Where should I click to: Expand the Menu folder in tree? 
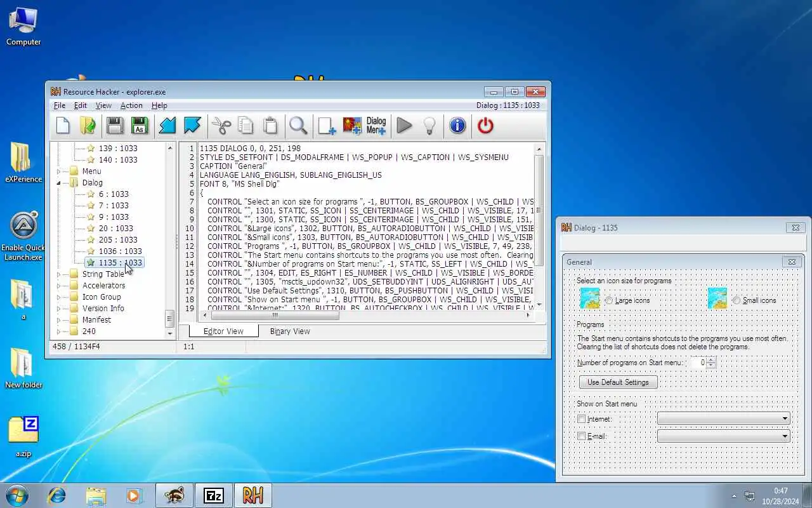coord(59,171)
